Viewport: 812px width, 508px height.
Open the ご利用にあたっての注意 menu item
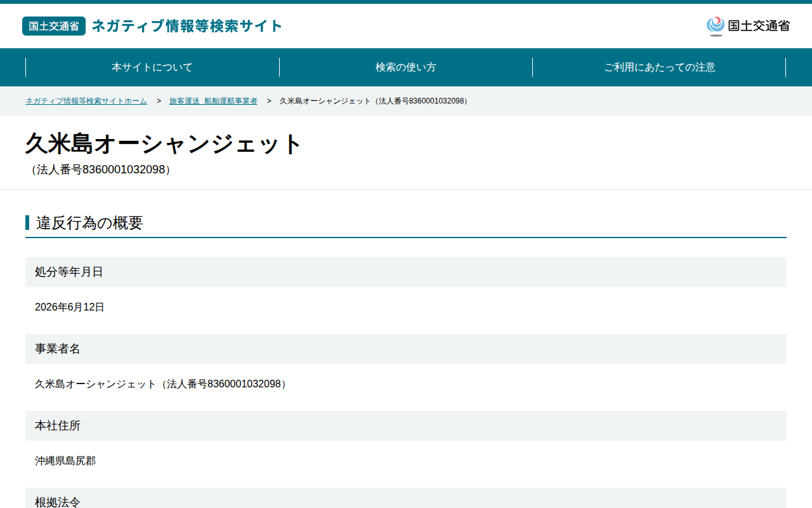[x=660, y=67]
